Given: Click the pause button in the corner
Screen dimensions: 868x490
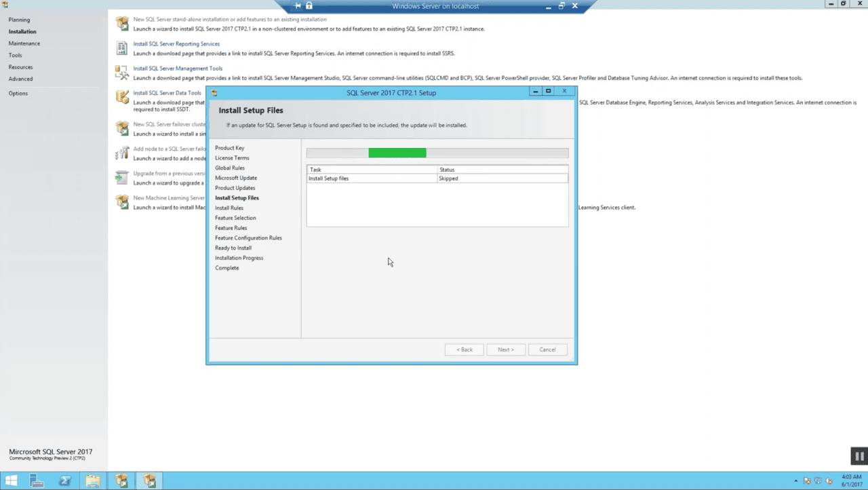Looking at the screenshot, I should (x=859, y=456).
